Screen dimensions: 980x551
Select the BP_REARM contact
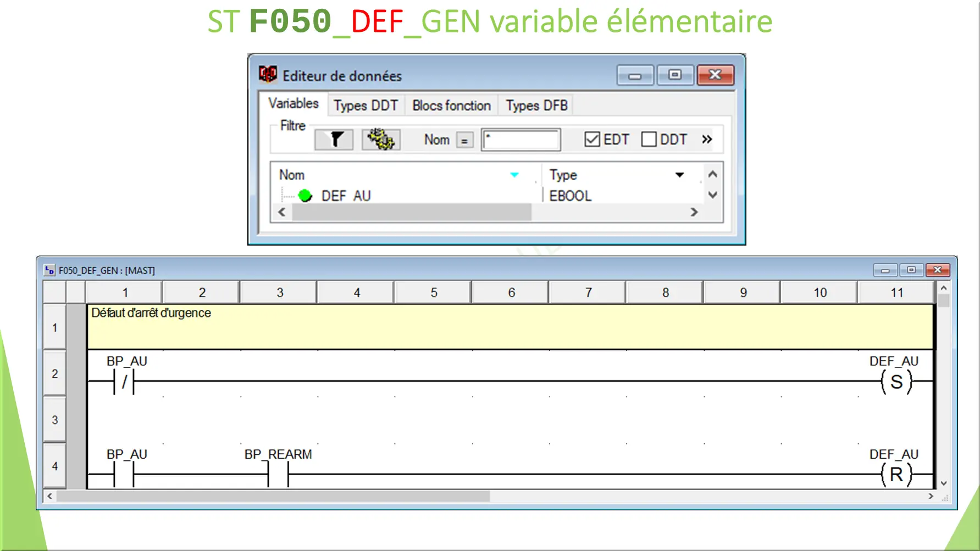[277, 474]
